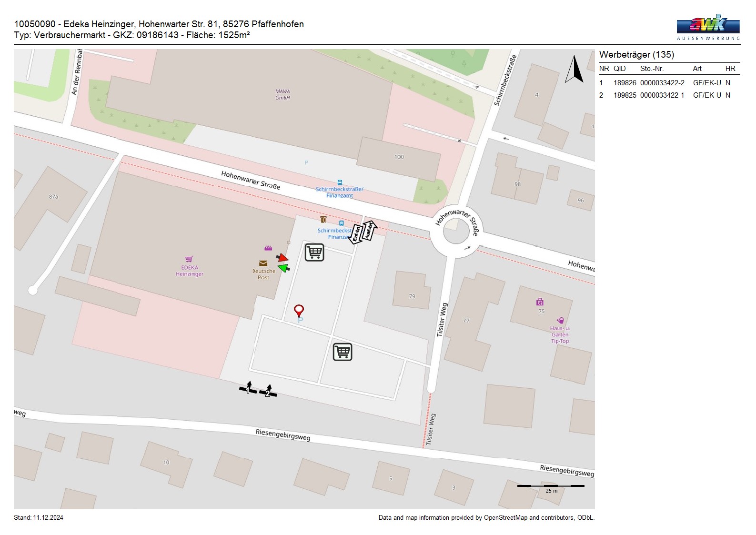This screenshot has width=756, height=535.
Task: Click the EDEKA Heinzinger store icon
Action: point(189,259)
